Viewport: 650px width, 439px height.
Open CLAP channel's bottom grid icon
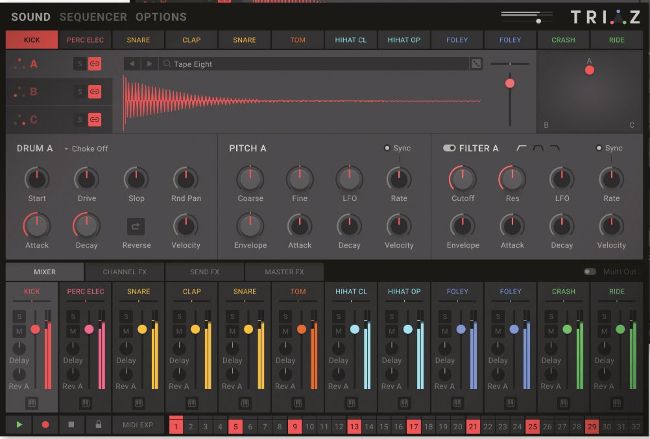click(192, 403)
